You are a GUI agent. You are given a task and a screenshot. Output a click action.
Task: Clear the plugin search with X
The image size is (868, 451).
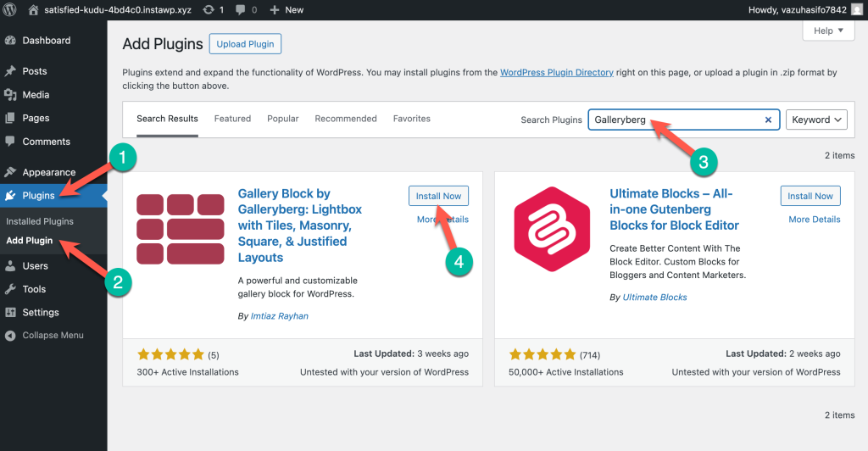(x=768, y=120)
